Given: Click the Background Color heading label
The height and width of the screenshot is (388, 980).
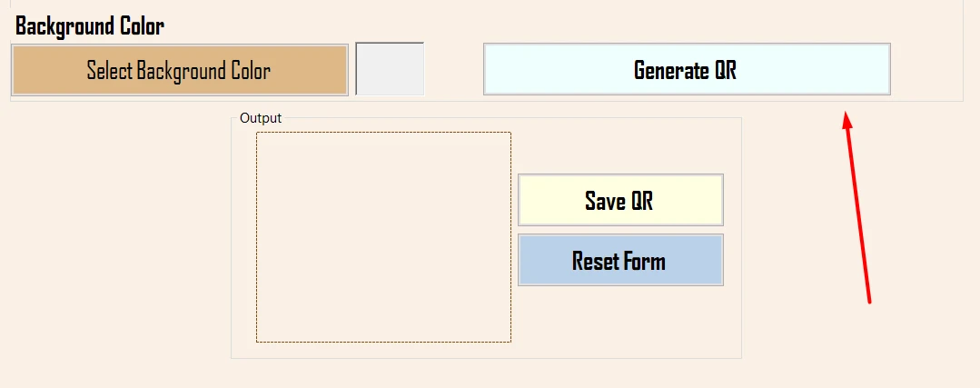Looking at the screenshot, I should pyautogui.click(x=90, y=26).
